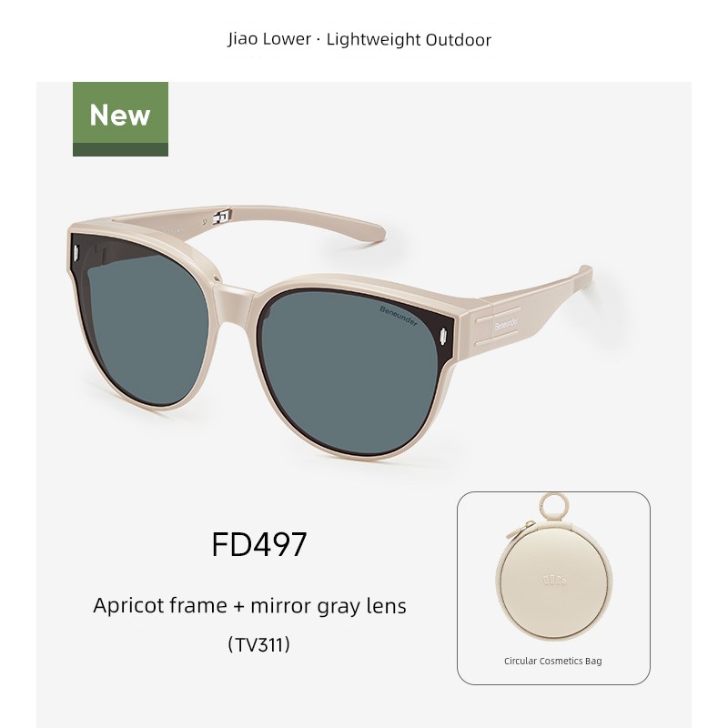728x728 pixels.
Task: Select the FD497 model number text
Action: pyautogui.click(x=259, y=544)
